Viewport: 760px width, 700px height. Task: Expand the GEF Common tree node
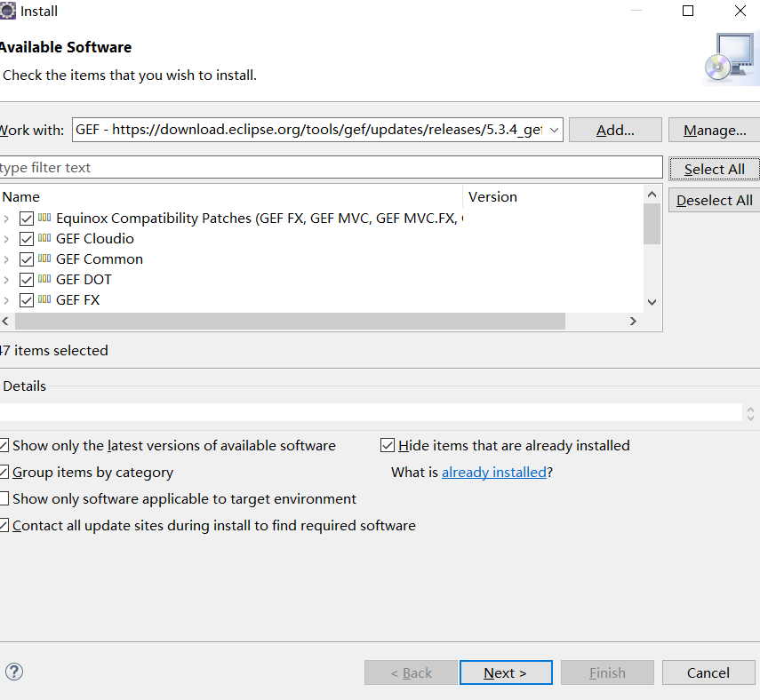[x=6, y=259]
